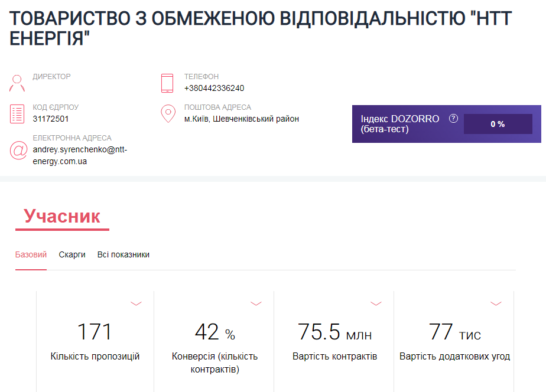Click the director person icon
546x392 pixels.
tap(17, 83)
